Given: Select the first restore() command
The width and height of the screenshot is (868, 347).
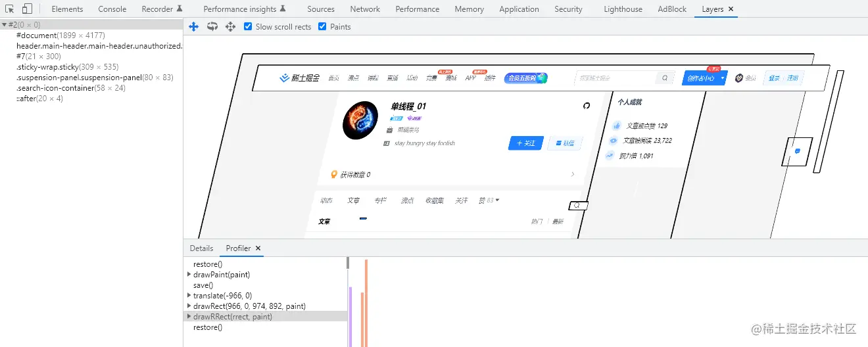Looking at the screenshot, I should coord(266,264).
